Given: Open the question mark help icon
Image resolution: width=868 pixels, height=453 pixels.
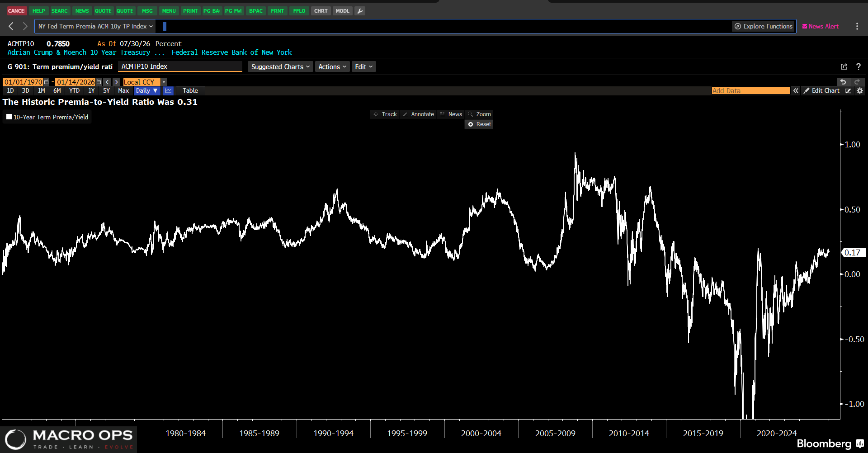Looking at the screenshot, I should [x=859, y=66].
